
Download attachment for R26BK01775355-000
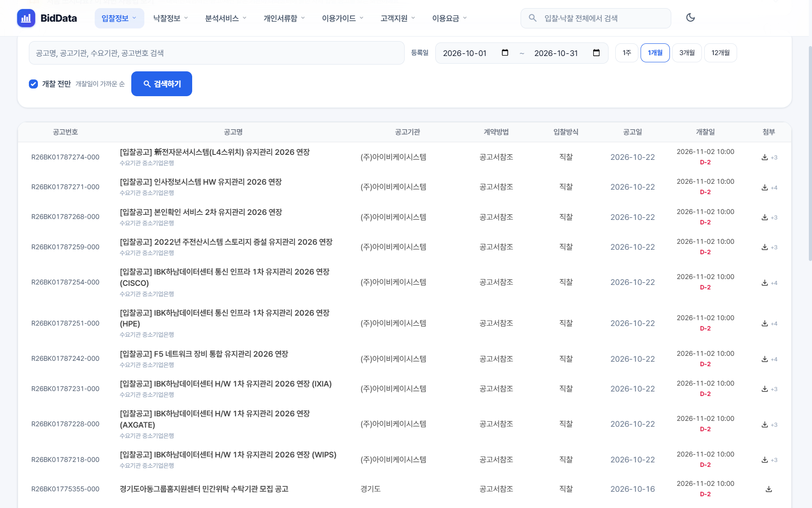coord(769,489)
